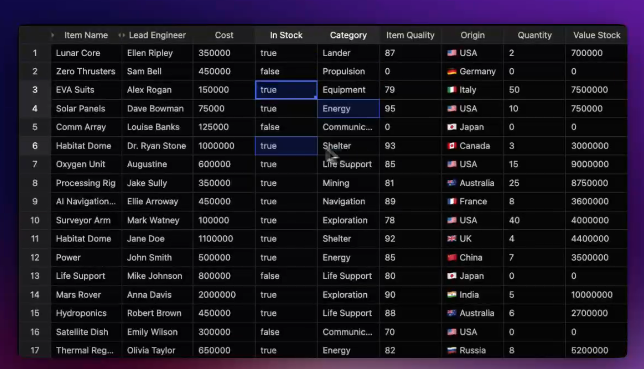This screenshot has height=369, width=644.
Task: Click the Energy category cell for Solar Panels
Action: coord(348,108)
